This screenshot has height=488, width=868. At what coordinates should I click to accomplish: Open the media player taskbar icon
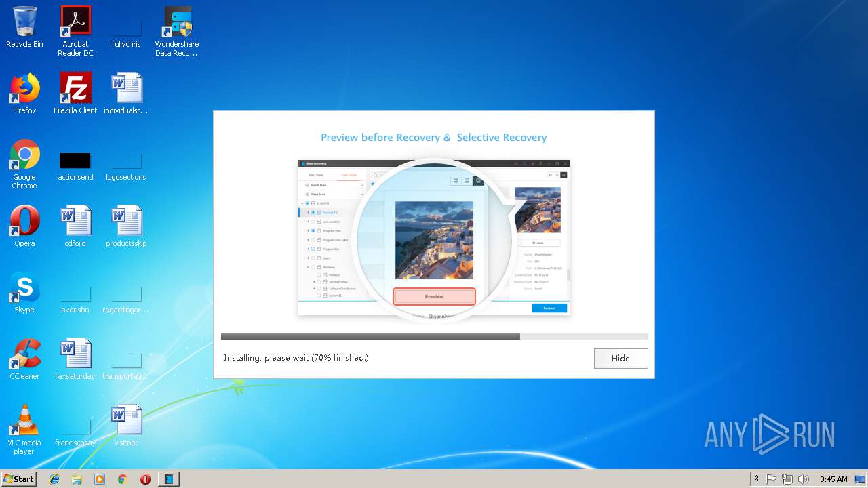tap(100, 479)
